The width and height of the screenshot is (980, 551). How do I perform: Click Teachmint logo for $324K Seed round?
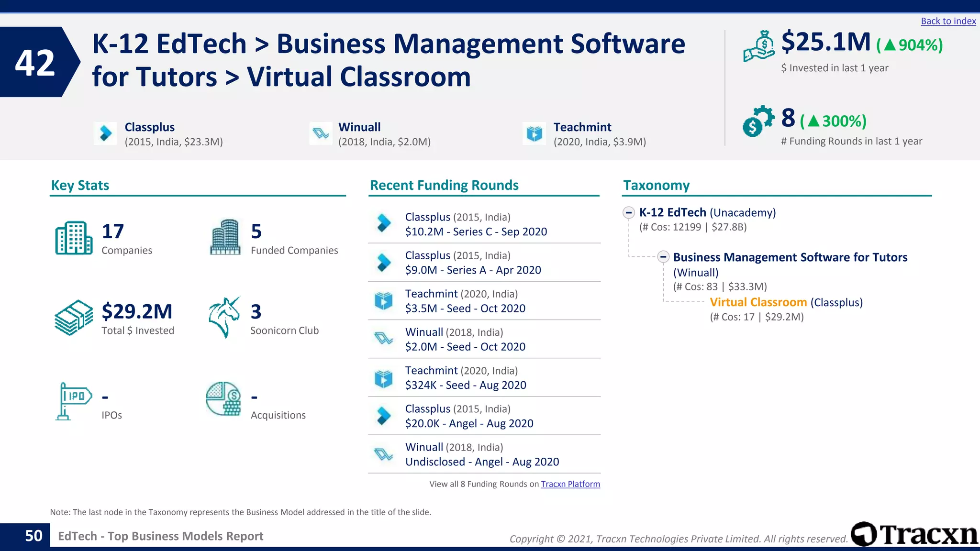tap(383, 377)
